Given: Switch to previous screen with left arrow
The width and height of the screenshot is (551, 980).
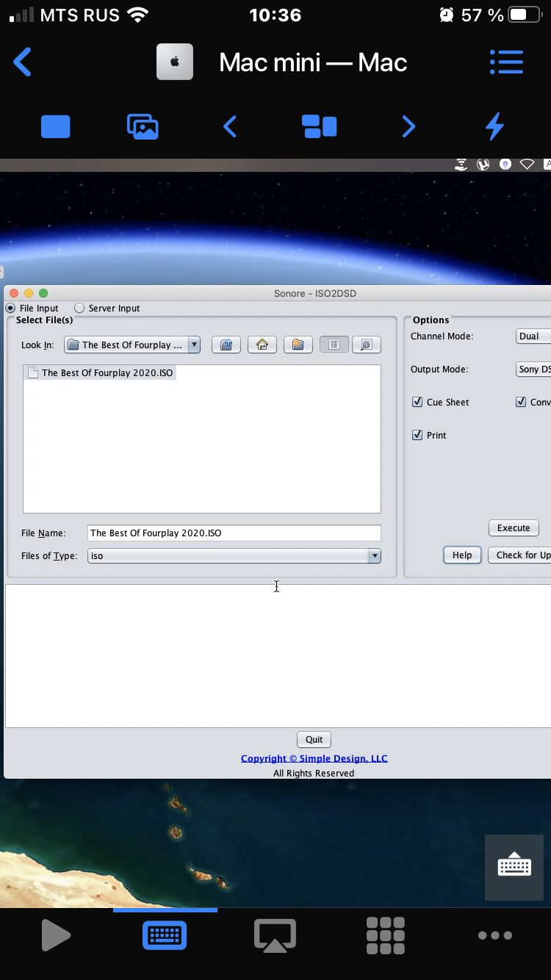Looking at the screenshot, I should coord(230,127).
